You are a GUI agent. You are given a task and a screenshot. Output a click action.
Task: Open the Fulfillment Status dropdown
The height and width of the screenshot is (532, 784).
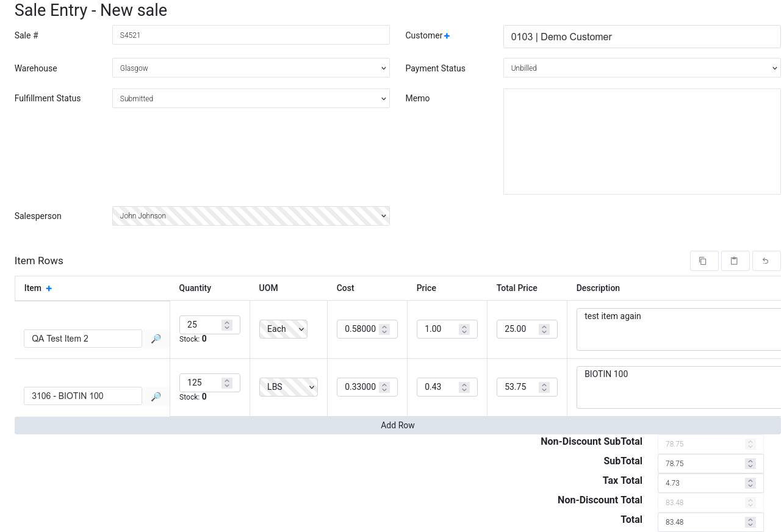(251, 98)
